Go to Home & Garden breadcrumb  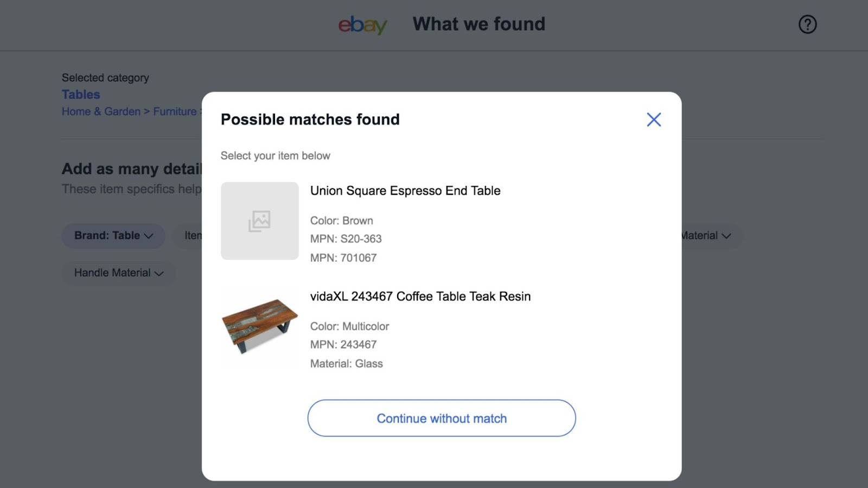pyautogui.click(x=101, y=111)
